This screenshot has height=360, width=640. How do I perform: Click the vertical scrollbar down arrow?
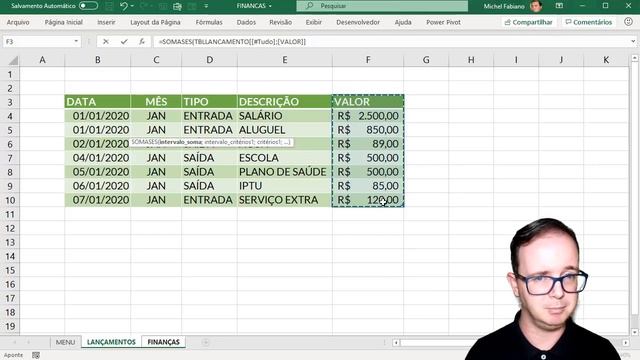[635, 332]
